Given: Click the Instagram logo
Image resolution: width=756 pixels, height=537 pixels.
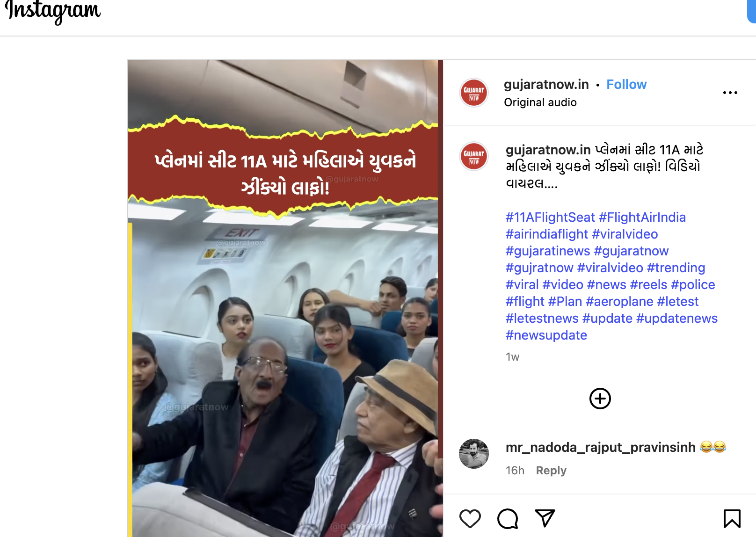Looking at the screenshot, I should point(53,11).
